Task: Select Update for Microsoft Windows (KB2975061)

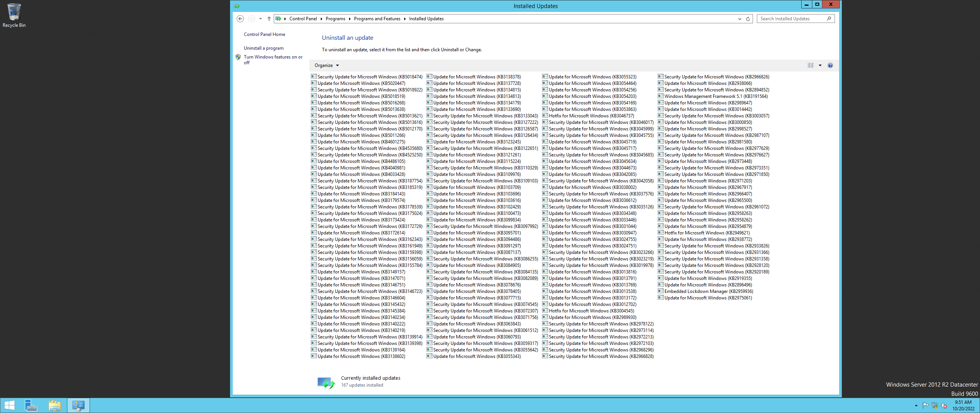Action: [x=705, y=298]
